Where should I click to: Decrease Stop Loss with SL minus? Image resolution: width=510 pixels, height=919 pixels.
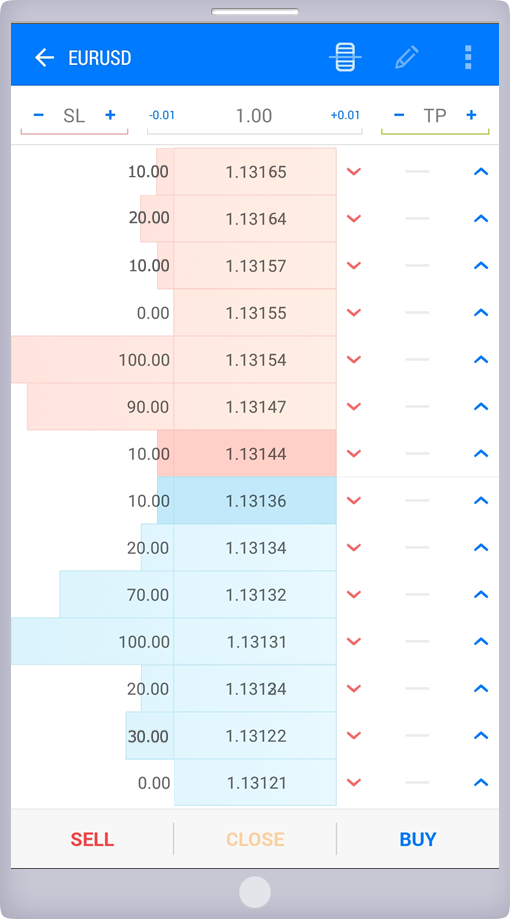tap(39, 115)
